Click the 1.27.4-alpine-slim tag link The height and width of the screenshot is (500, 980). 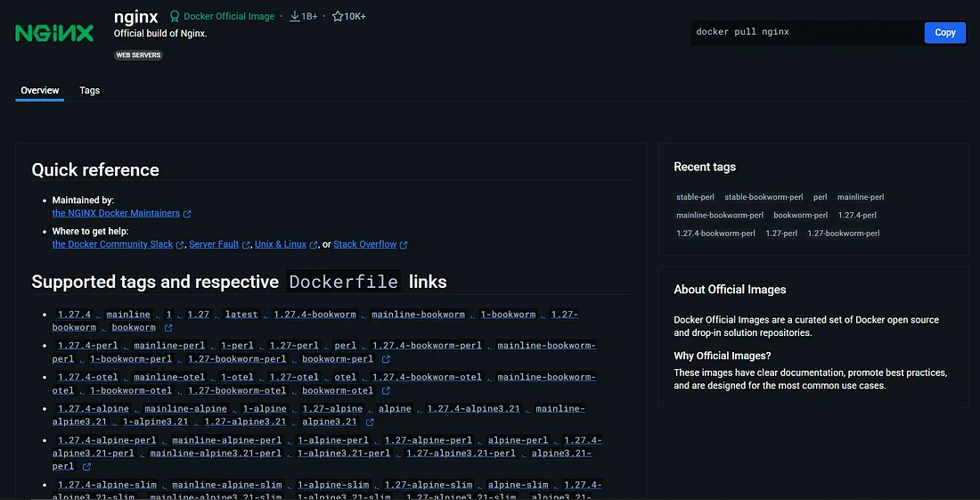pos(107,485)
